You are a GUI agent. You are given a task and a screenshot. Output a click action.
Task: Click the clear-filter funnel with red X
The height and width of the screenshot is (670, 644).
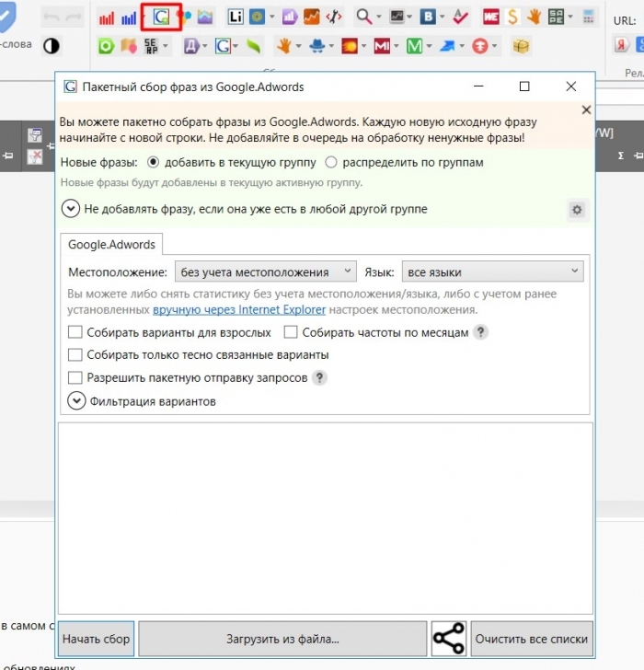point(35,156)
